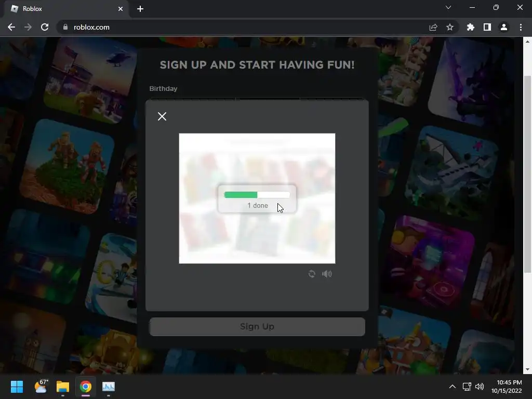Screen dimensions: 532x399
Task: Open clock showing 10:45 PM
Action: (x=507, y=387)
